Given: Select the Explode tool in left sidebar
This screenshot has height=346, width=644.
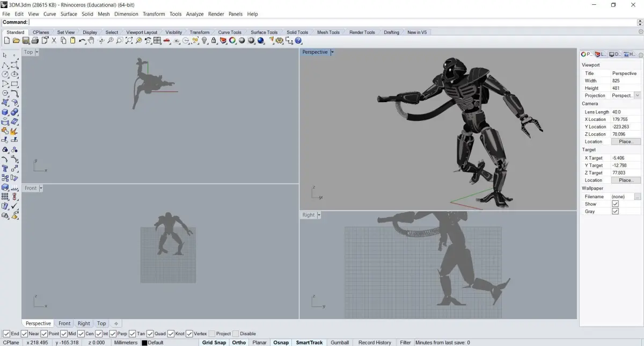Looking at the screenshot, I should 14,131.
